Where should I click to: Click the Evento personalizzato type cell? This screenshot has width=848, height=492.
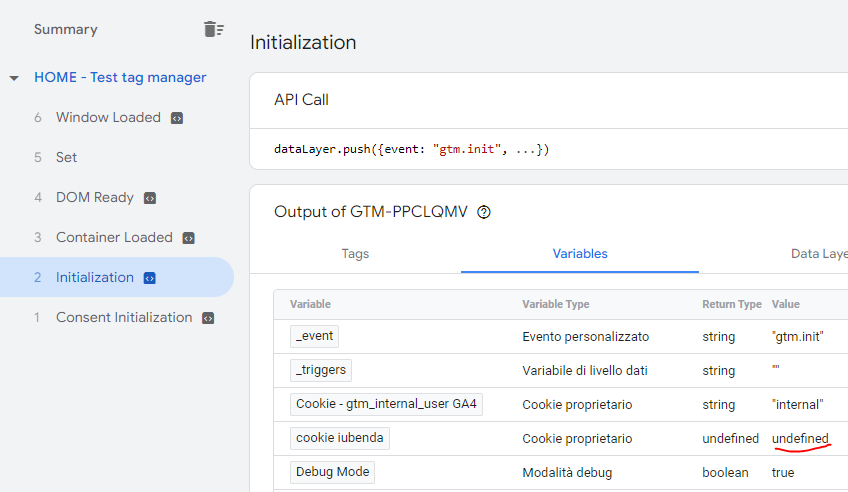click(586, 336)
